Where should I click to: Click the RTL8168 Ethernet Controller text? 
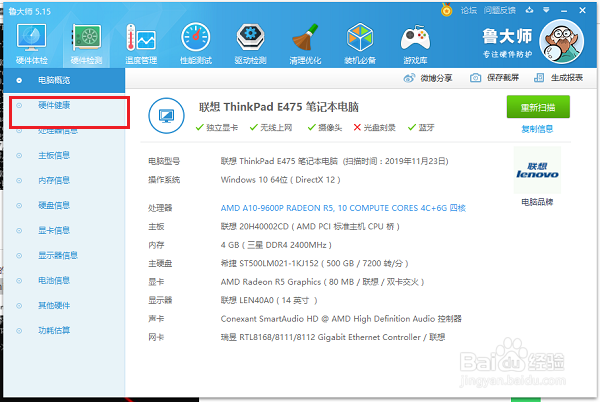(333, 337)
